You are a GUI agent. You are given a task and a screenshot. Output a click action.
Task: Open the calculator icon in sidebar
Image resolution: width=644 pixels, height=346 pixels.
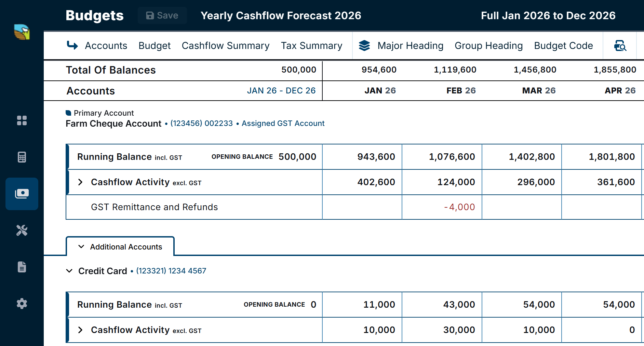click(22, 157)
